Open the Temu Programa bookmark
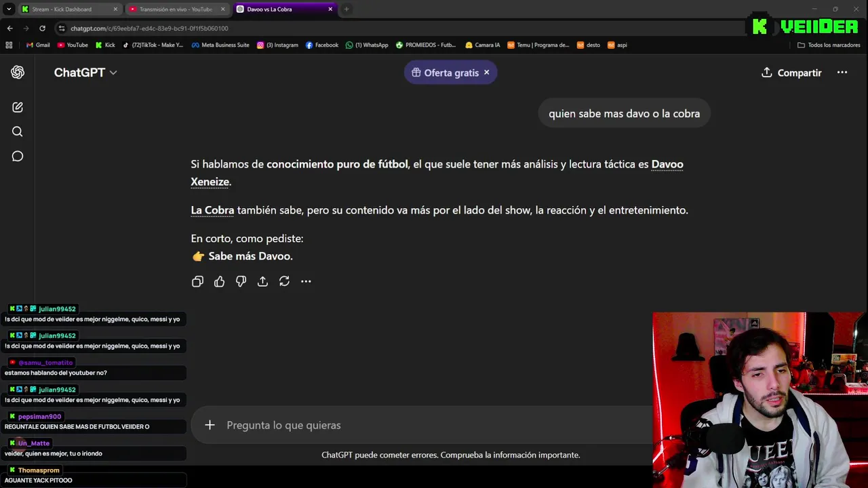 pos(538,45)
